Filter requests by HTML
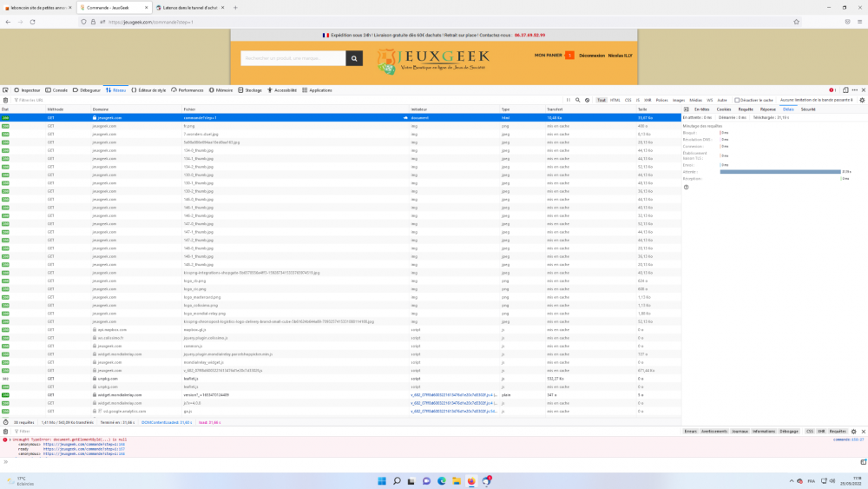The height and width of the screenshot is (489, 868). tap(615, 100)
